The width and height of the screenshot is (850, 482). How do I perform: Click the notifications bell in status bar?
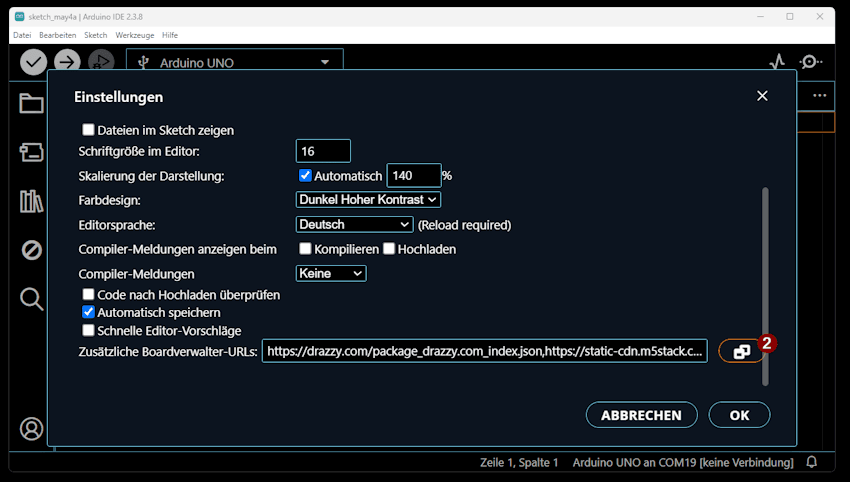click(812, 462)
